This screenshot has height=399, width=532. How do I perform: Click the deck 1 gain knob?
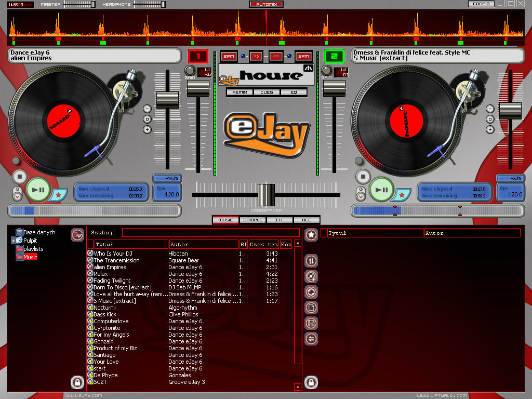[x=190, y=71]
